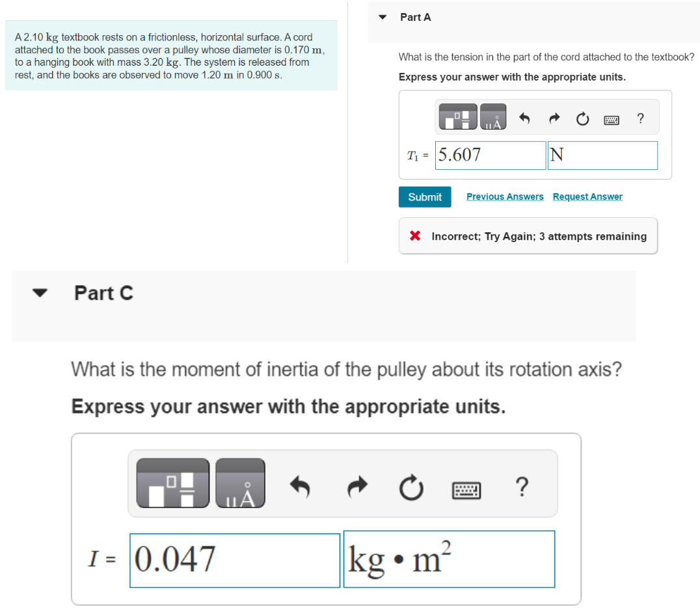This screenshot has width=700, height=613.
Task: Click the units (µÅ) icon in Part A toolbar
Action: (x=492, y=117)
